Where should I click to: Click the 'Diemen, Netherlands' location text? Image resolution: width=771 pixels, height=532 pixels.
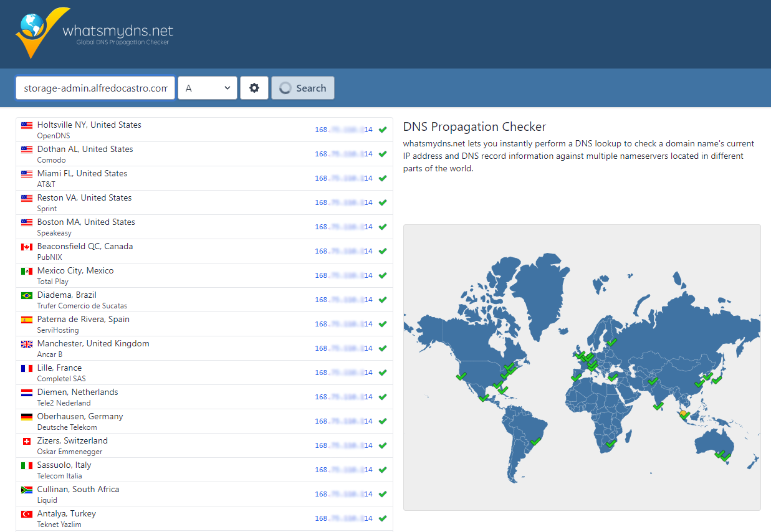pos(78,392)
